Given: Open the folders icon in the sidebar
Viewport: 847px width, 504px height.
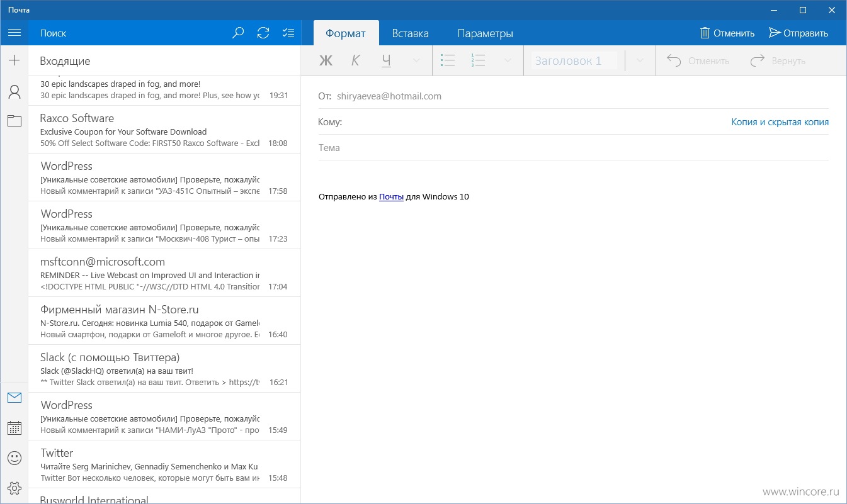Looking at the screenshot, I should click(14, 121).
